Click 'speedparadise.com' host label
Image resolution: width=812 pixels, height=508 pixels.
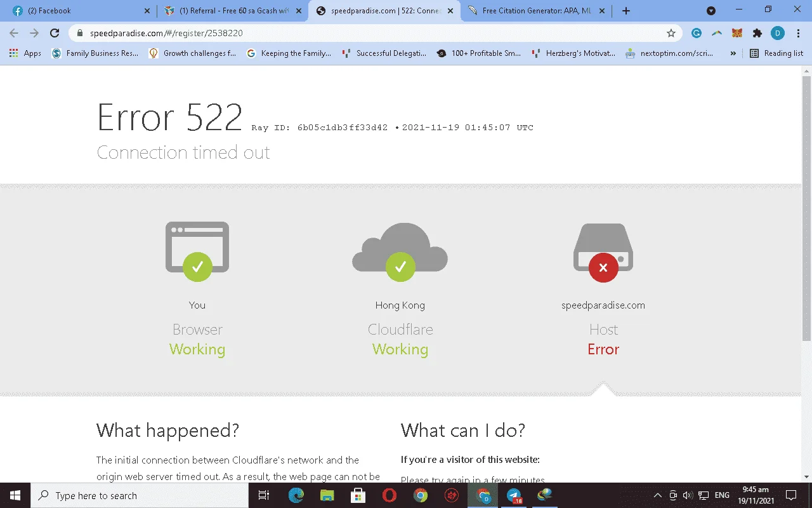(603, 305)
